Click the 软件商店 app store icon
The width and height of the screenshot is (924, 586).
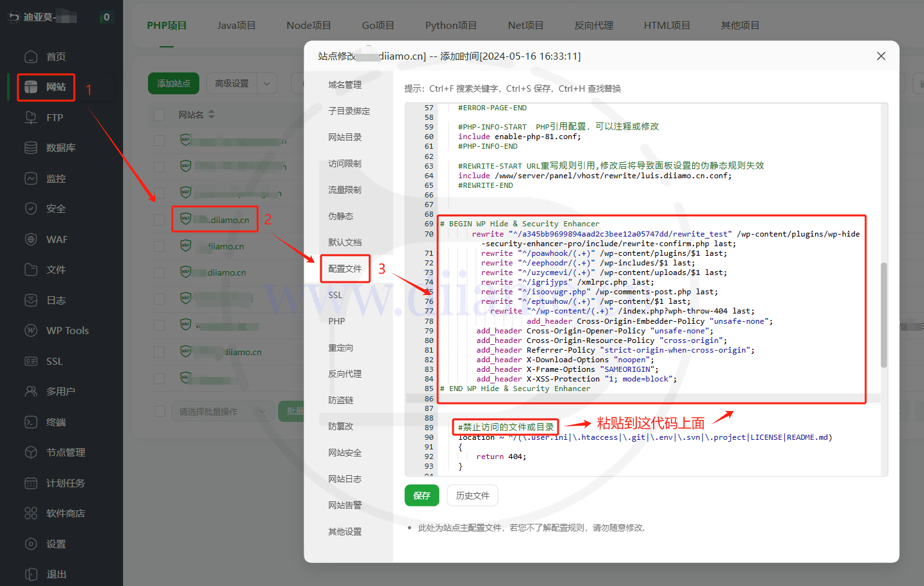31,513
